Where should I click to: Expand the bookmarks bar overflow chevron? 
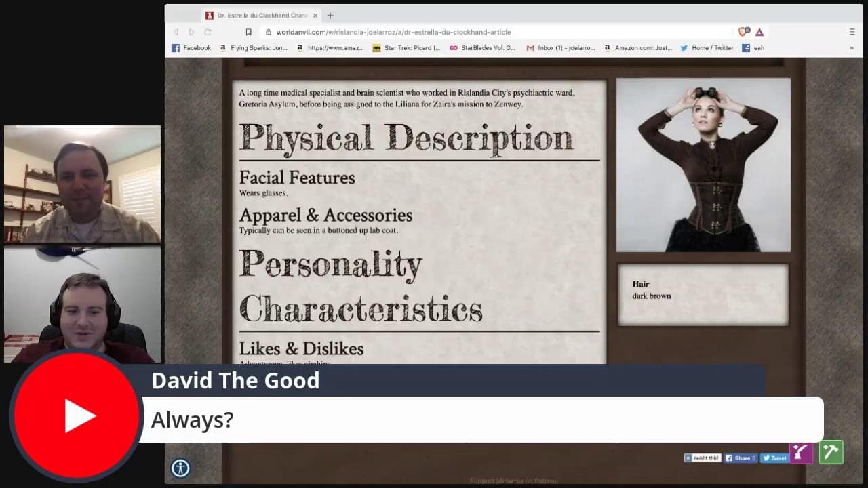click(x=852, y=48)
